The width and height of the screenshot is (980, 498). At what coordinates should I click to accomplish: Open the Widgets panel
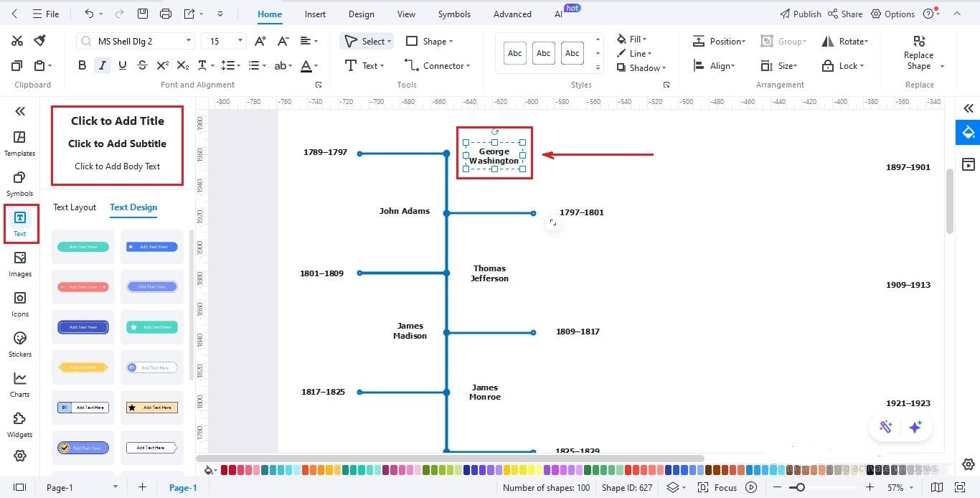(x=19, y=423)
